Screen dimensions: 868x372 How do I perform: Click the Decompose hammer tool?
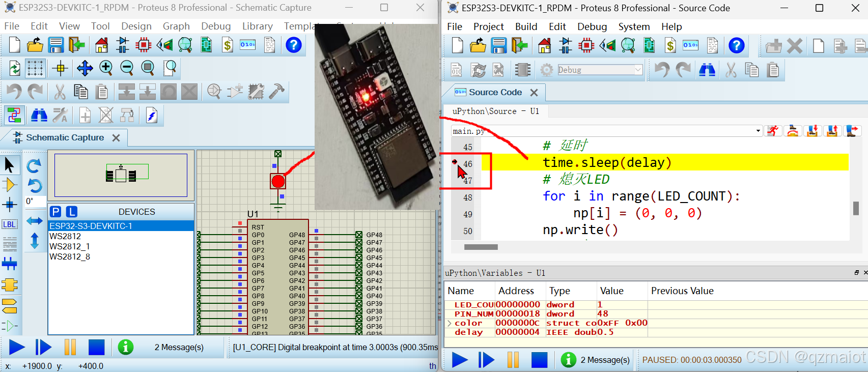pos(276,92)
